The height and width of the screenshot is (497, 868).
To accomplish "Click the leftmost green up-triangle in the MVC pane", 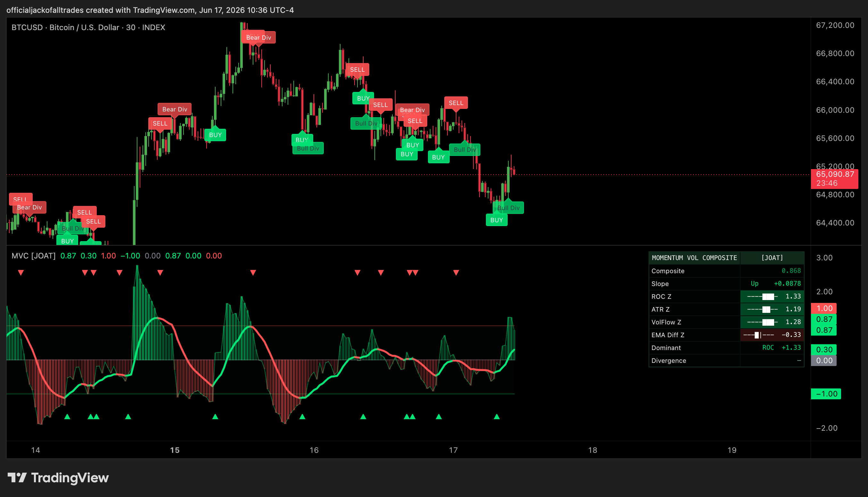I will [x=67, y=416].
